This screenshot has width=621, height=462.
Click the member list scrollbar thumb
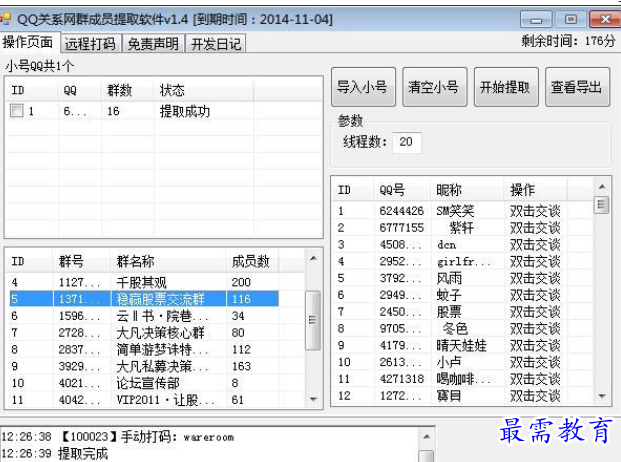pos(602,205)
